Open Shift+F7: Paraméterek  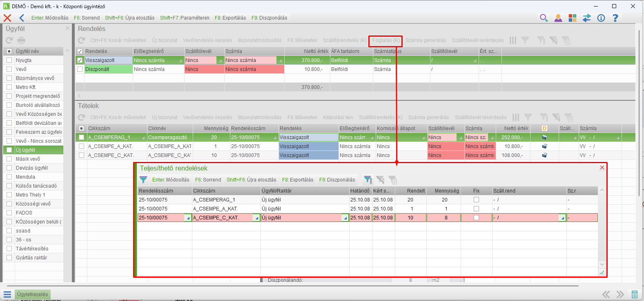(185, 18)
